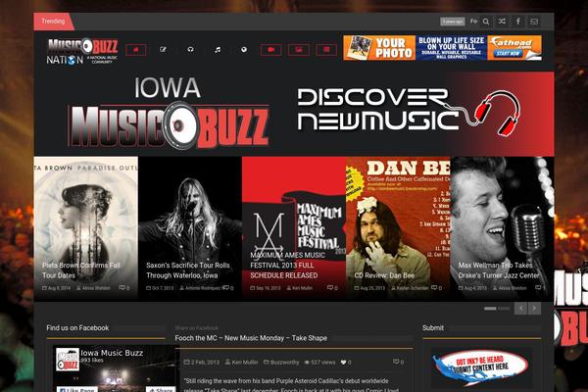
Task: Go to next carousel slide arrow
Action: click(534, 309)
